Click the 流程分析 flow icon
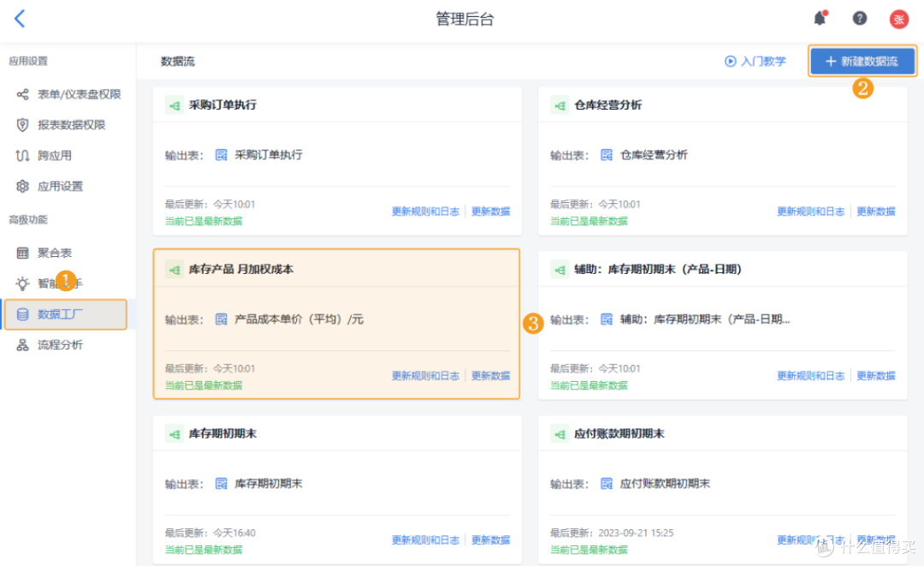The height and width of the screenshot is (566, 924). coord(22,345)
